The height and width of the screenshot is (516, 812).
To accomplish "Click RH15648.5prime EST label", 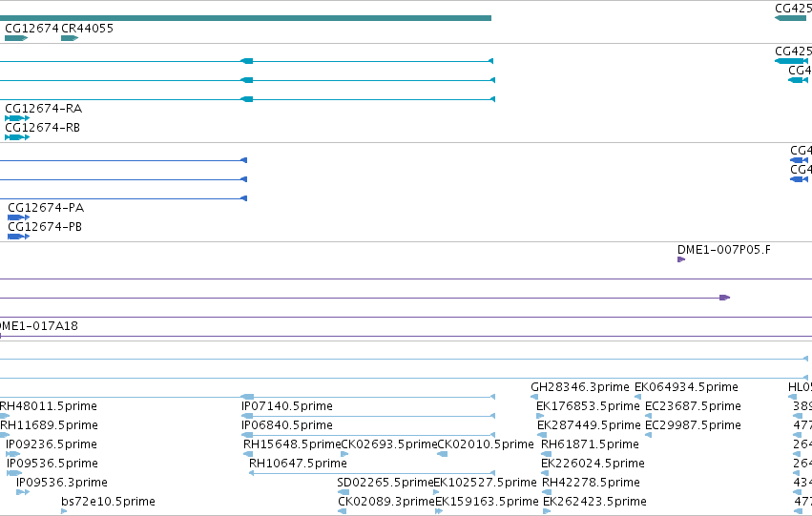I will [292, 444].
